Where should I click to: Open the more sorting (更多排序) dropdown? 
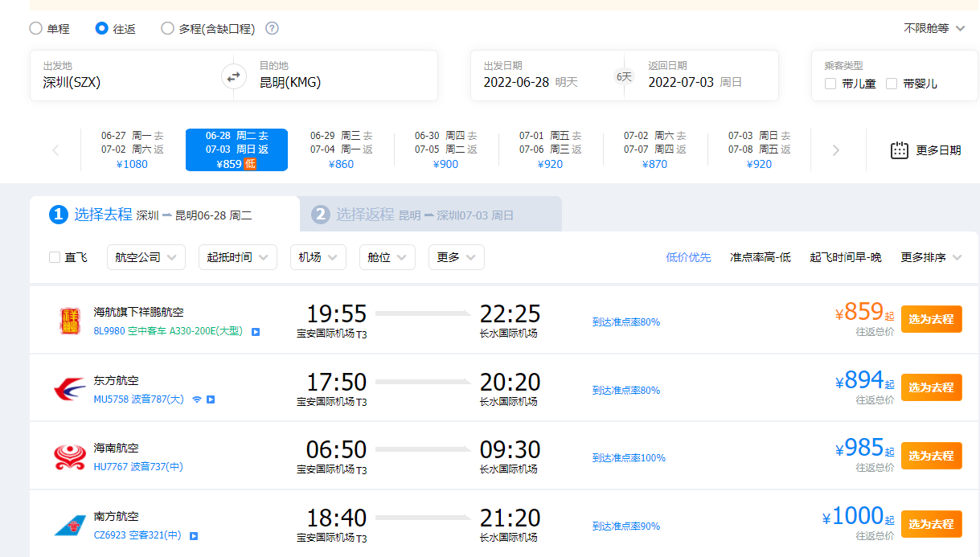pyautogui.click(x=931, y=257)
